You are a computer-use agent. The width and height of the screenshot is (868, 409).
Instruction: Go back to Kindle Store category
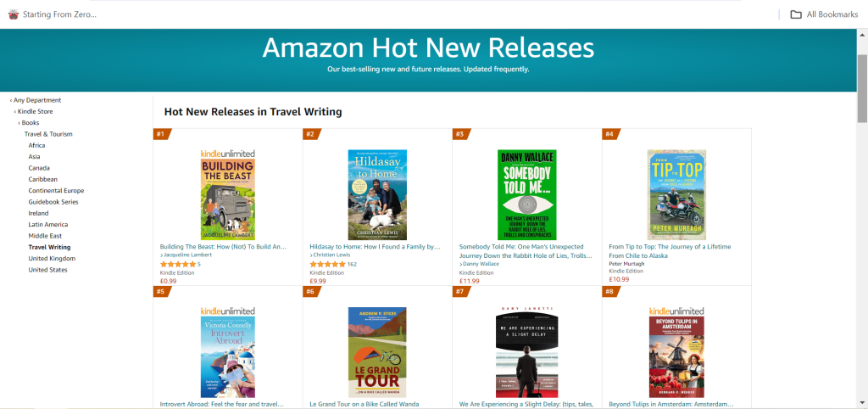pos(36,111)
